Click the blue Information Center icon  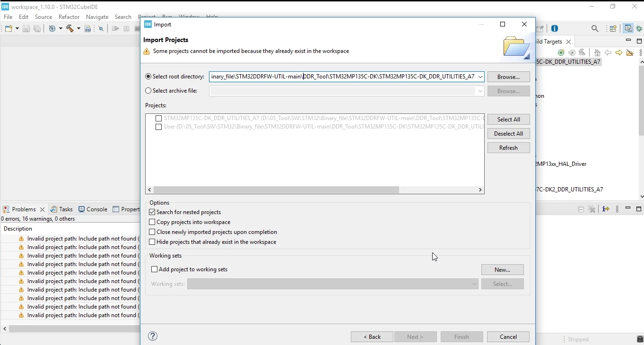coord(555,28)
